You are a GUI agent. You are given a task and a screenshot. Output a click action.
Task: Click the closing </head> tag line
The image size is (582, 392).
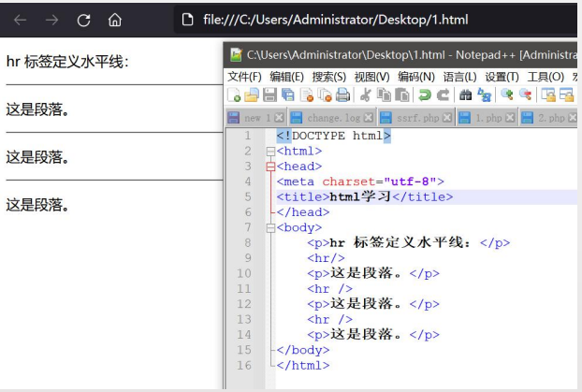tap(302, 212)
